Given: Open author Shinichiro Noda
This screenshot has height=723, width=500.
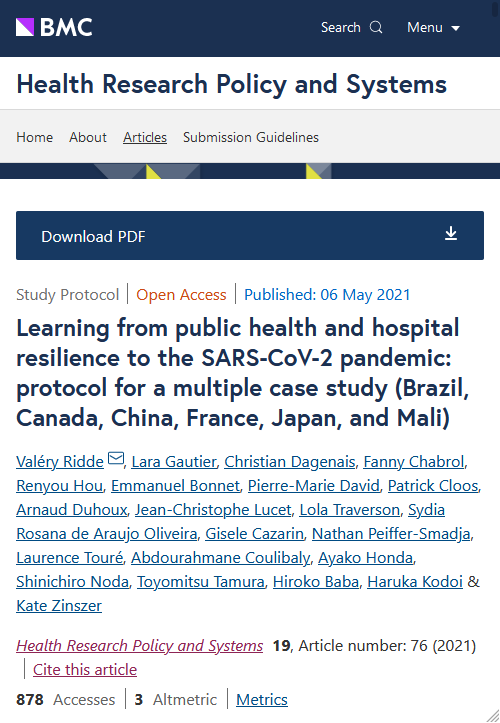Looking at the screenshot, I should [72, 581].
